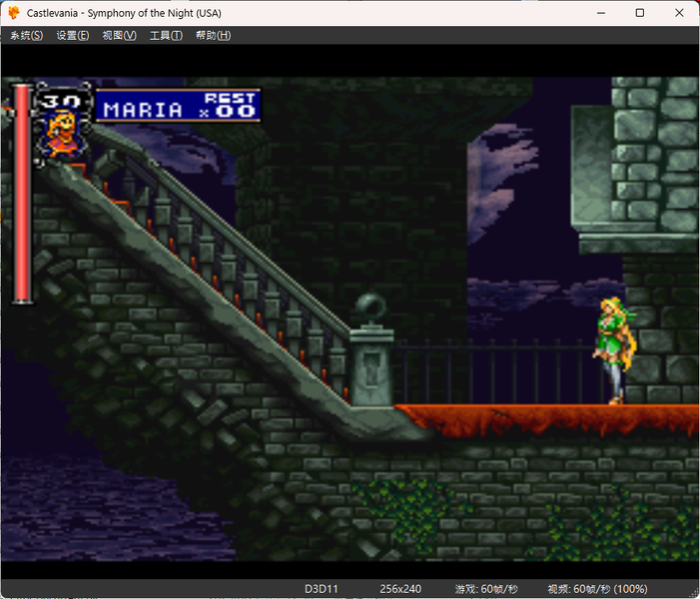Click the 游戏: 60帧/秒 status entry
The image size is (700, 599).
[486, 589]
